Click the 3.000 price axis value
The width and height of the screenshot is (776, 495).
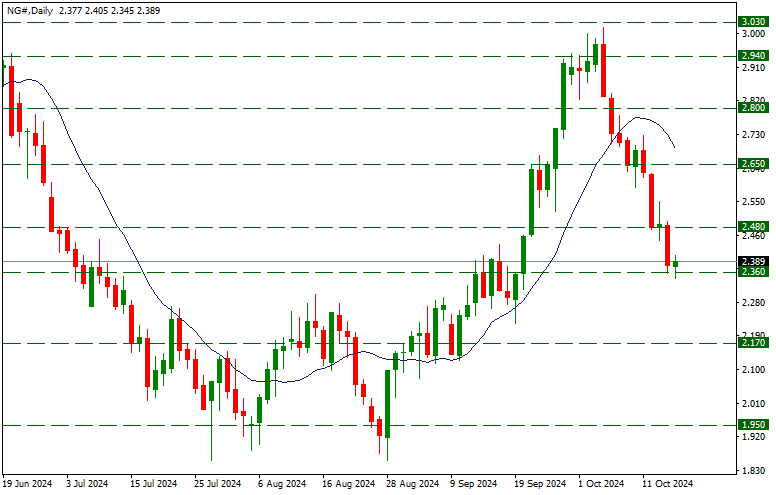click(x=753, y=33)
